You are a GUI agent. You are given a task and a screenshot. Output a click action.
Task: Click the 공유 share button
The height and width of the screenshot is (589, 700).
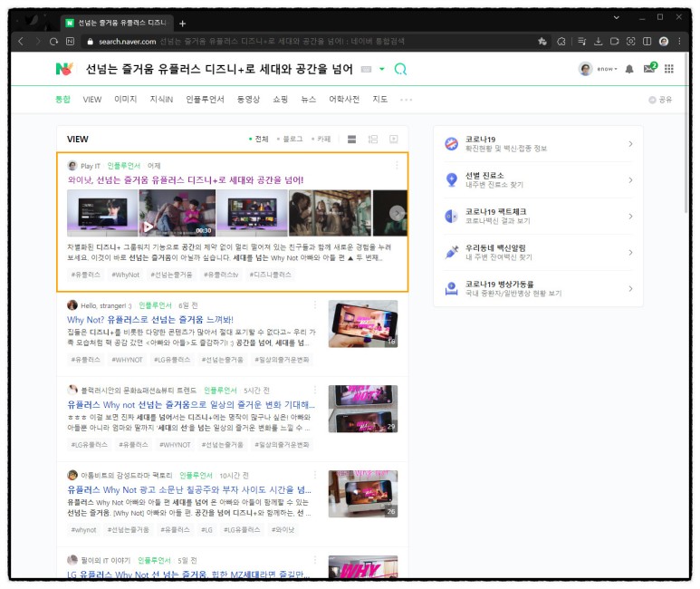[660, 100]
